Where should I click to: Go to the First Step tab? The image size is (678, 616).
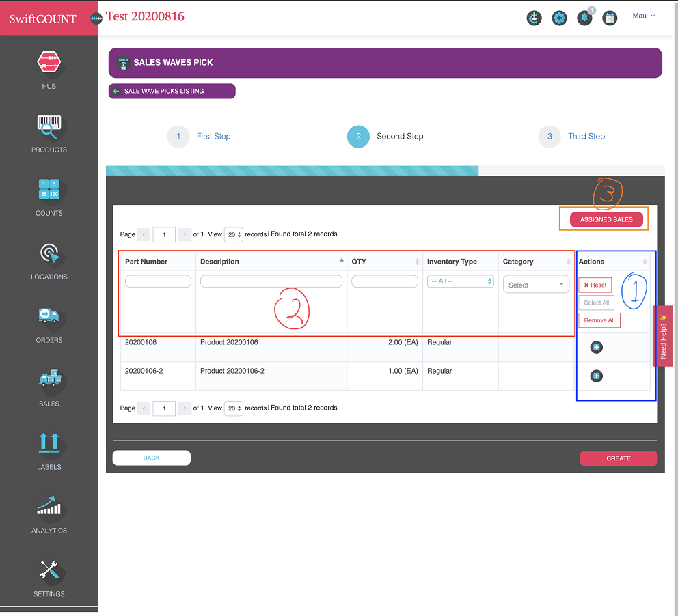coord(213,136)
